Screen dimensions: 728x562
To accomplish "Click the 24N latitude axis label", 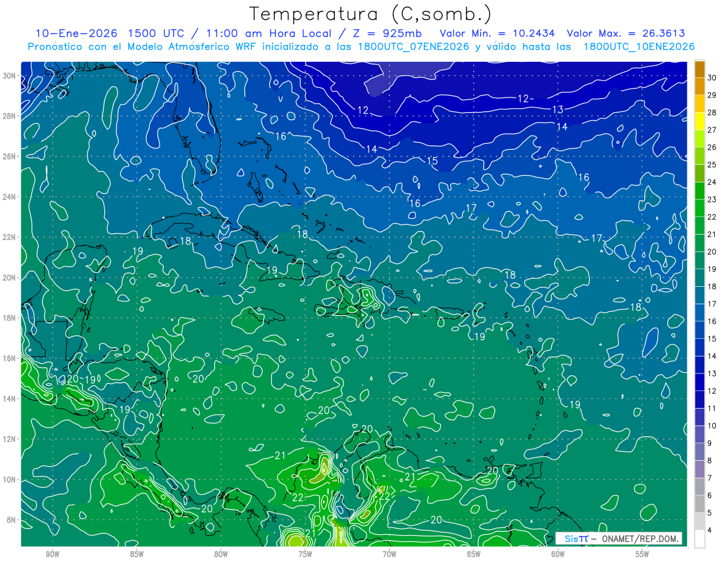I will 9,197.
